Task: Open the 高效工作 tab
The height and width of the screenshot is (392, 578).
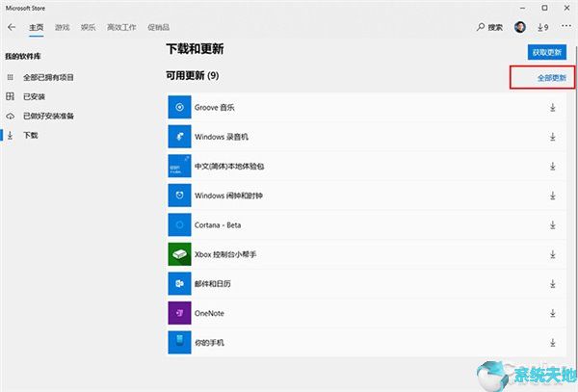Action: (121, 27)
